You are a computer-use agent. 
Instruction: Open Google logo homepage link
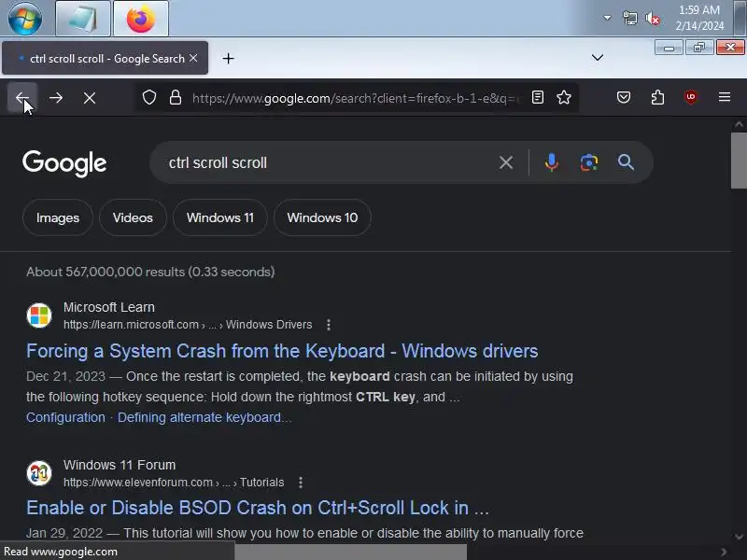64,162
